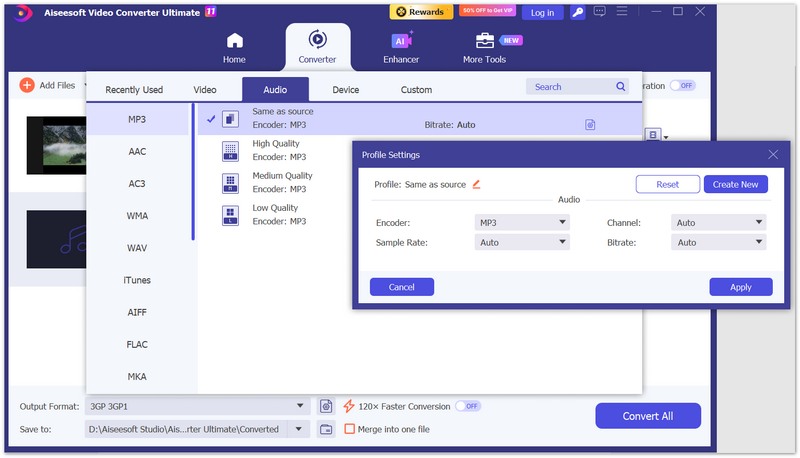Open output format settings icon

[x=326, y=406]
